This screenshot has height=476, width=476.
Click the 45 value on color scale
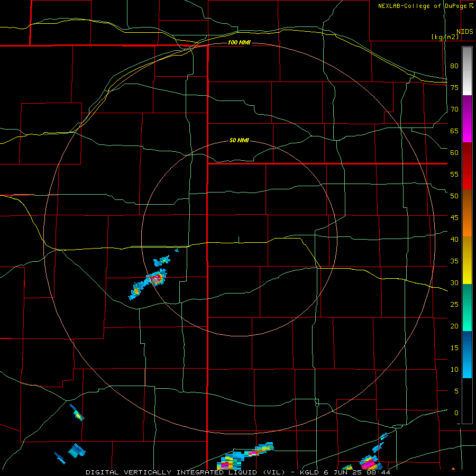(x=454, y=218)
